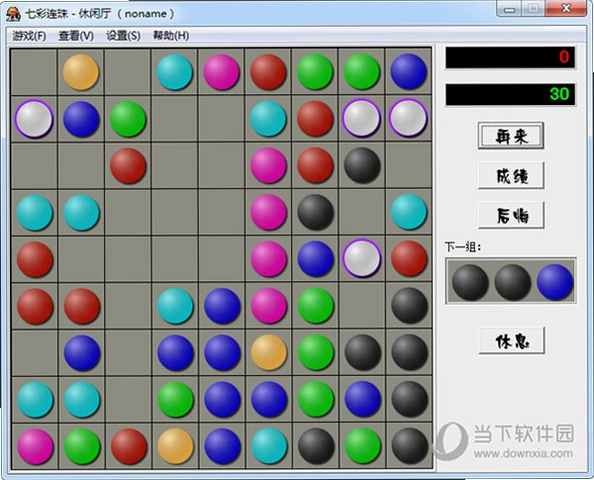Select the orange ball in the top row
Screen dimensions: 594x480
[x=81, y=72]
